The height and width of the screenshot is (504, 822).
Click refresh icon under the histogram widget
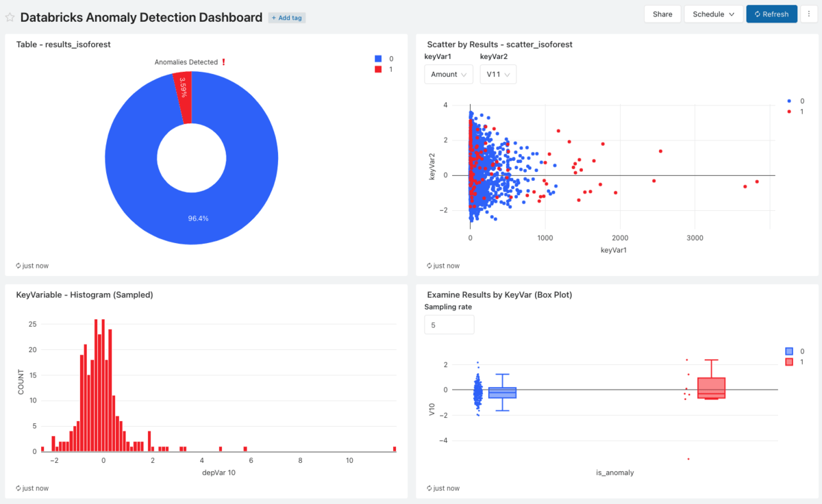[x=18, y=488]
